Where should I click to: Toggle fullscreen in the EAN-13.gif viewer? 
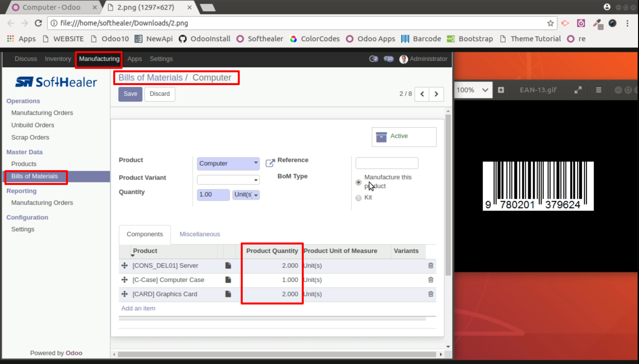pos(578,90)
